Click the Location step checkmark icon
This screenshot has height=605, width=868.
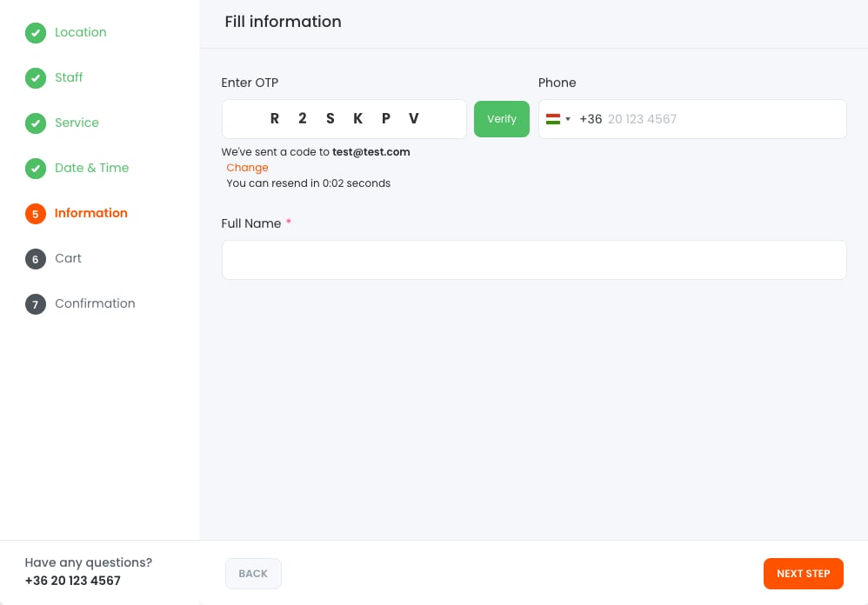[x=35, y=33]
